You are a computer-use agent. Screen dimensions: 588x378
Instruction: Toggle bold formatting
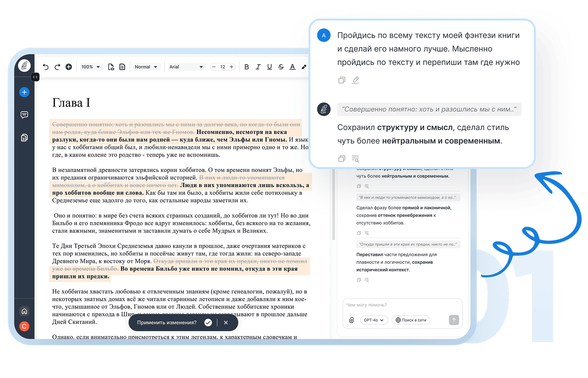247,67
